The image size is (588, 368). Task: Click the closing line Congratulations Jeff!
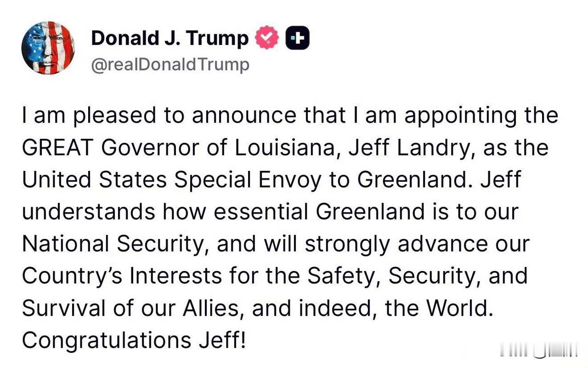[x=134, y=340]
